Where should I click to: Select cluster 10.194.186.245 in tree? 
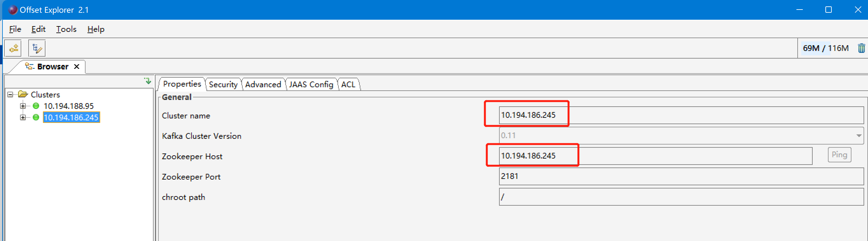click(71, 117)
